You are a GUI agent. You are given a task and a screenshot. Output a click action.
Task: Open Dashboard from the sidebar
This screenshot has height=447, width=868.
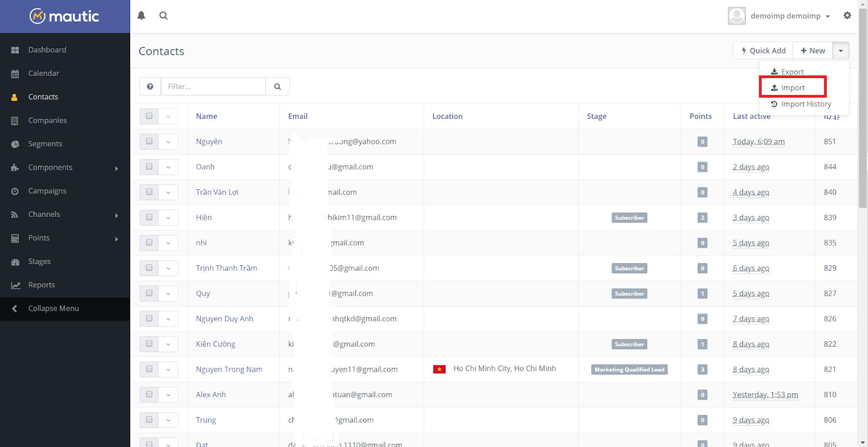(x=47, y=50)
